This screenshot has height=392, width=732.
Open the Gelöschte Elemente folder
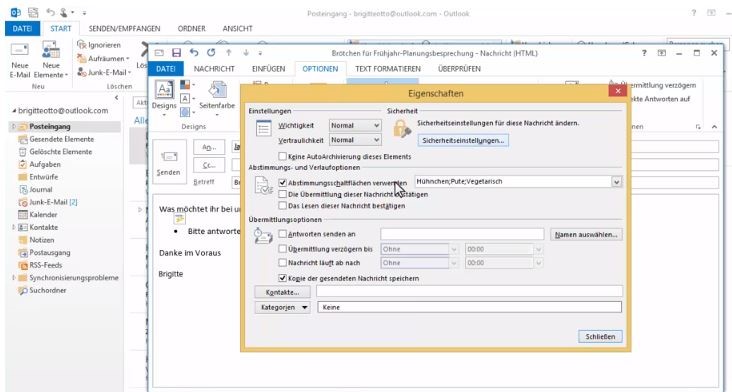(x=60, y=152)
